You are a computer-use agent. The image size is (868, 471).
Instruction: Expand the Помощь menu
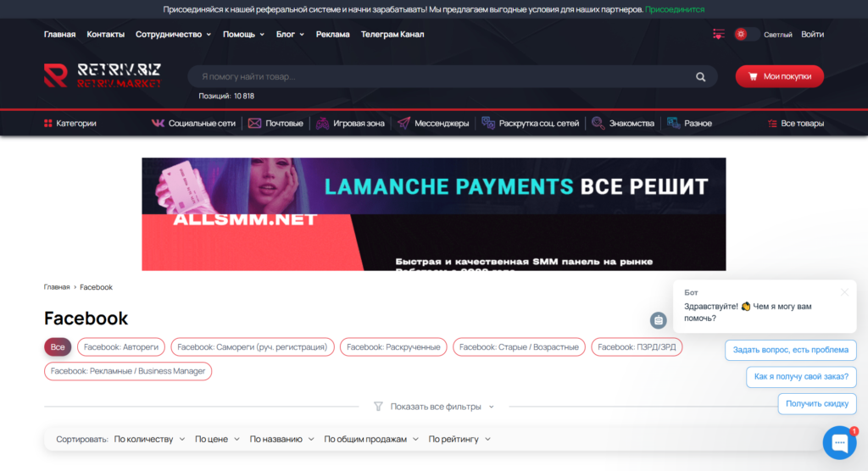tap(243, 35)
